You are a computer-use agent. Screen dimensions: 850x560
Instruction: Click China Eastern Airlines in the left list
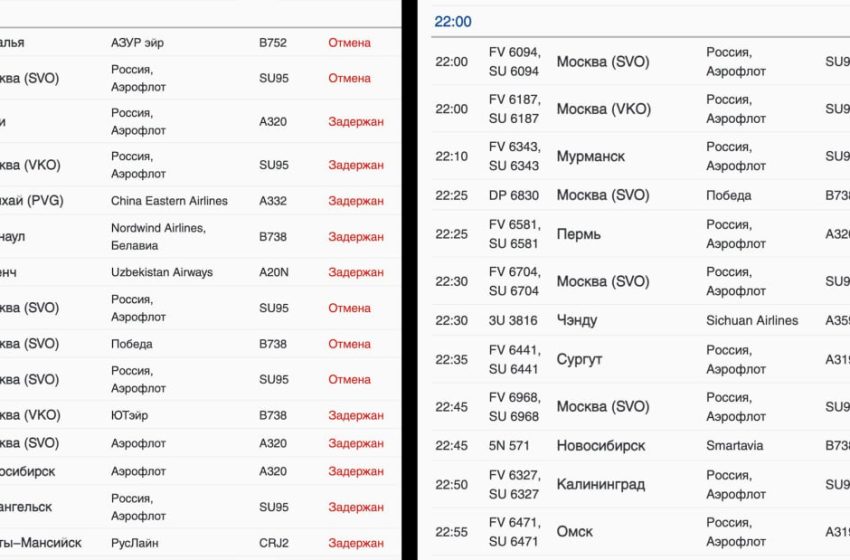[169, 201]
